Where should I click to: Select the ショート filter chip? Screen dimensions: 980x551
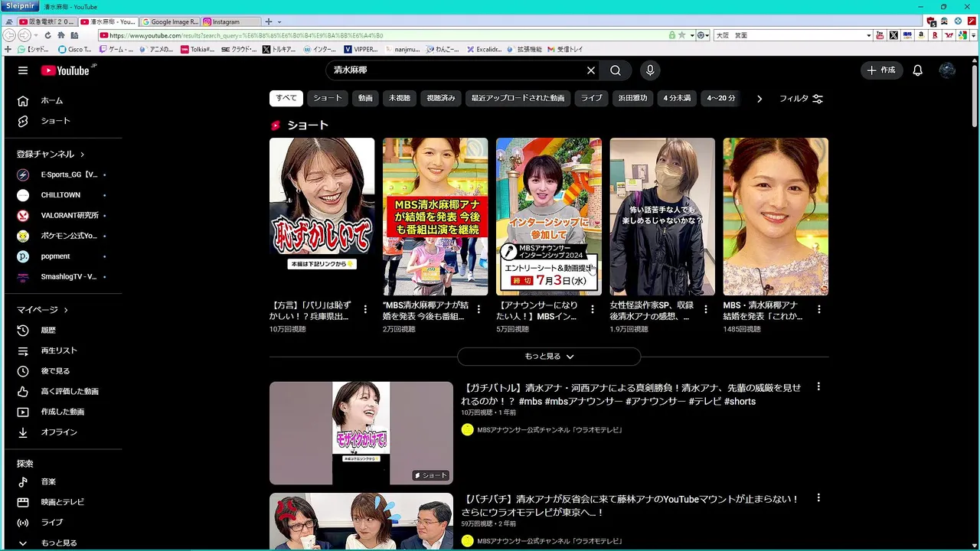328,98
